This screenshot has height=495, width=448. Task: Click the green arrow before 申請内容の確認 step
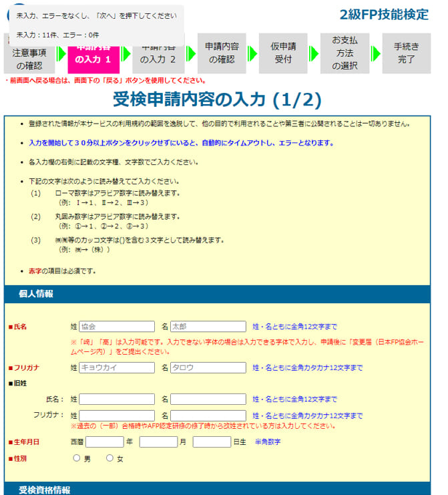[x=191, y=53]
